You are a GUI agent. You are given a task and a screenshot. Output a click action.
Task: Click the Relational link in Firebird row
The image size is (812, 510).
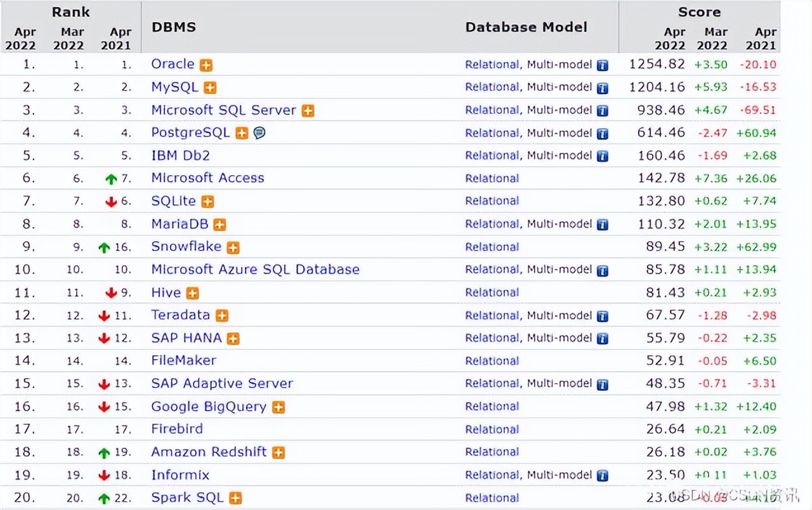coord(492,430)
